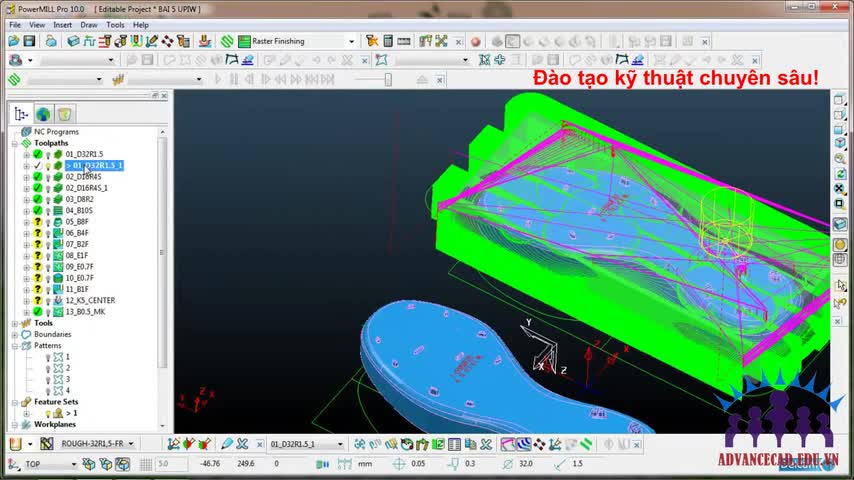The height and width of the screenshot is (480, 854).
Task: Click the tool holder icon beside ROUGH-32R1,5-FR
Action: pyautogui.click(x=46, y=444)
